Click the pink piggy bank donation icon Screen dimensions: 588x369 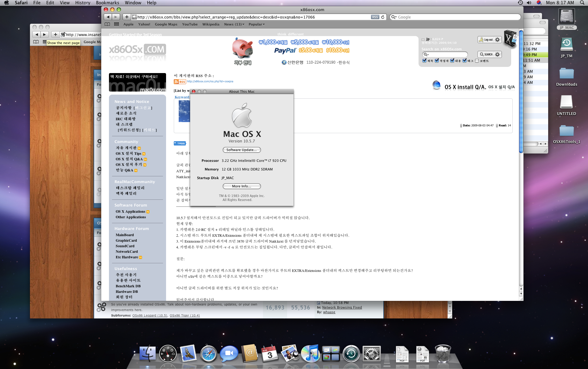click(x=243, y=48)
